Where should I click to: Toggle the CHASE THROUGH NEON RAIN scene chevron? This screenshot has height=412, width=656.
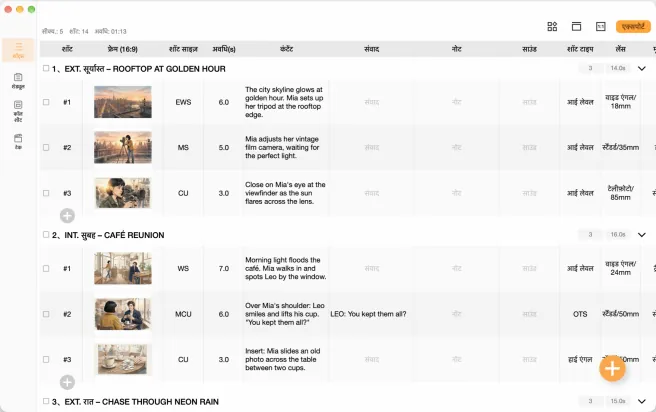point(641,401)
